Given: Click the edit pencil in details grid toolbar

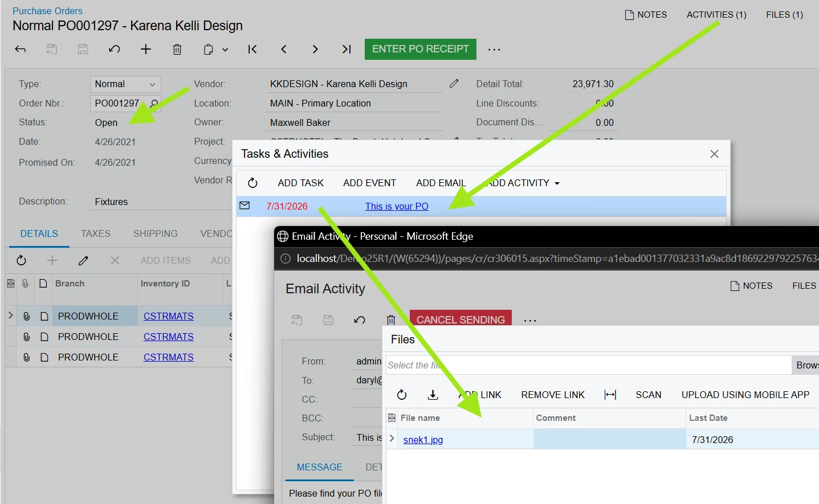Looking at the screenshot, I should pos(83,260).
